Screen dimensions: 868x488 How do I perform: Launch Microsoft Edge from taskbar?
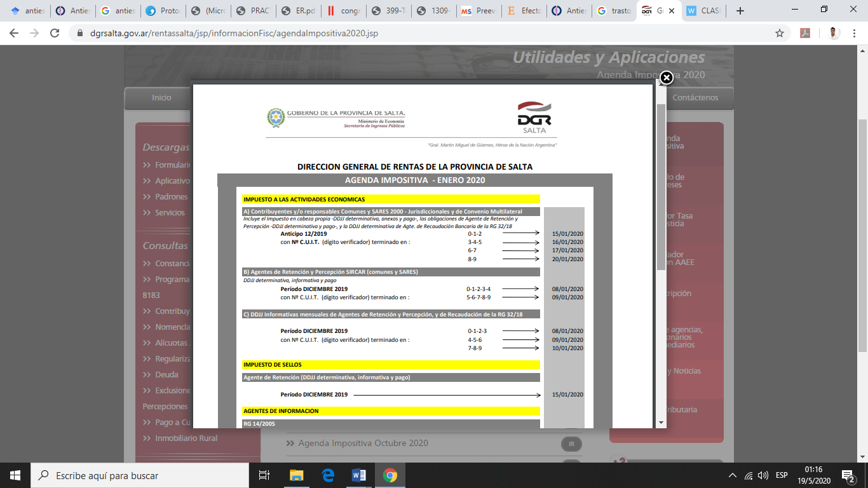(x=328, y=475)
